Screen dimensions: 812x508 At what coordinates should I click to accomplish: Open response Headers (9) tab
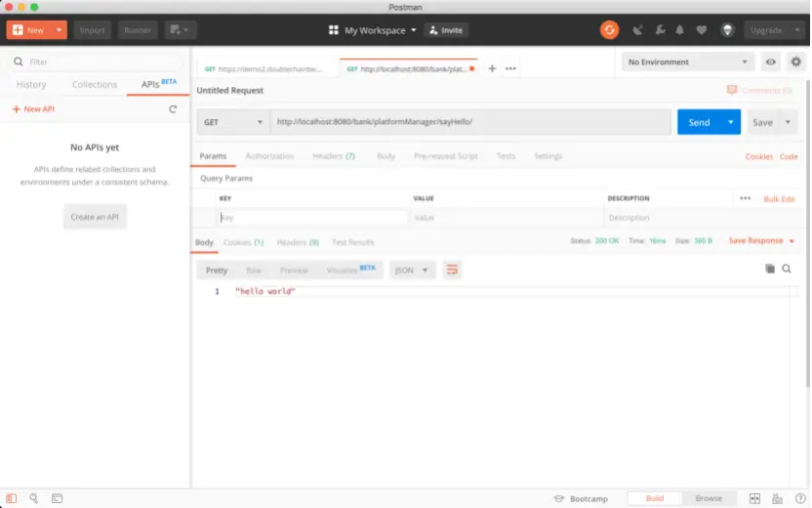click(298, 242)
